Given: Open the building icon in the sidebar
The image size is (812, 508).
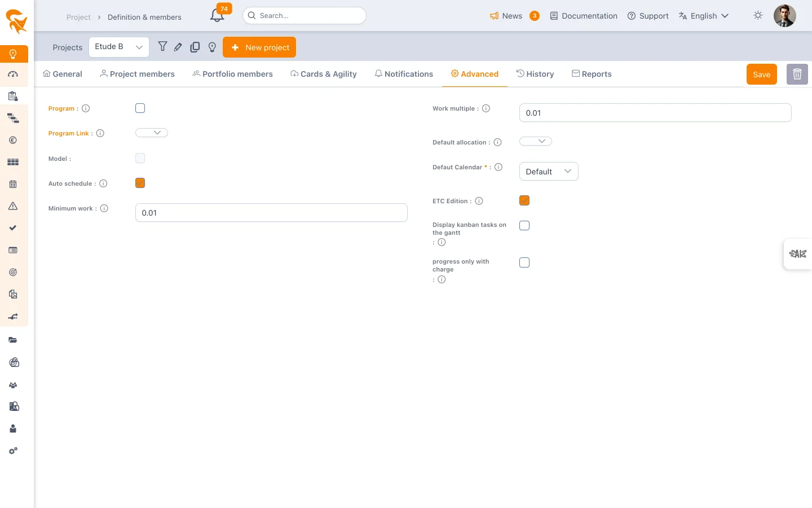Looking at the screenshot, I should coord(14,406).
